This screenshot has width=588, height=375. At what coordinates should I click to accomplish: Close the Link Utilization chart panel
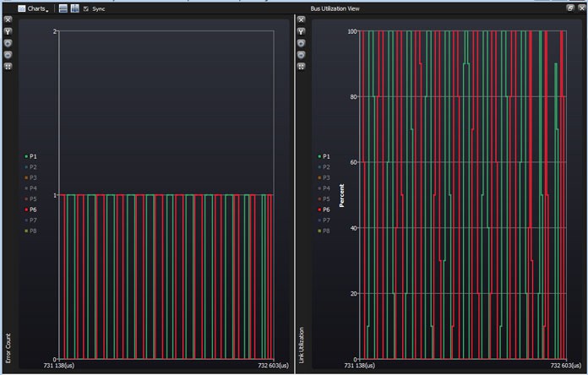point(301,19)
